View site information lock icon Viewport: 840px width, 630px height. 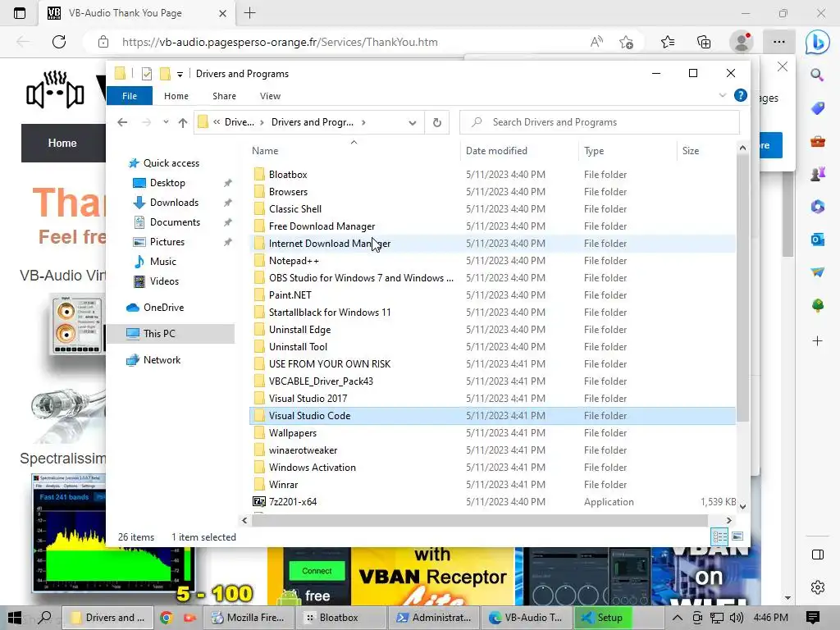[103, 42]
